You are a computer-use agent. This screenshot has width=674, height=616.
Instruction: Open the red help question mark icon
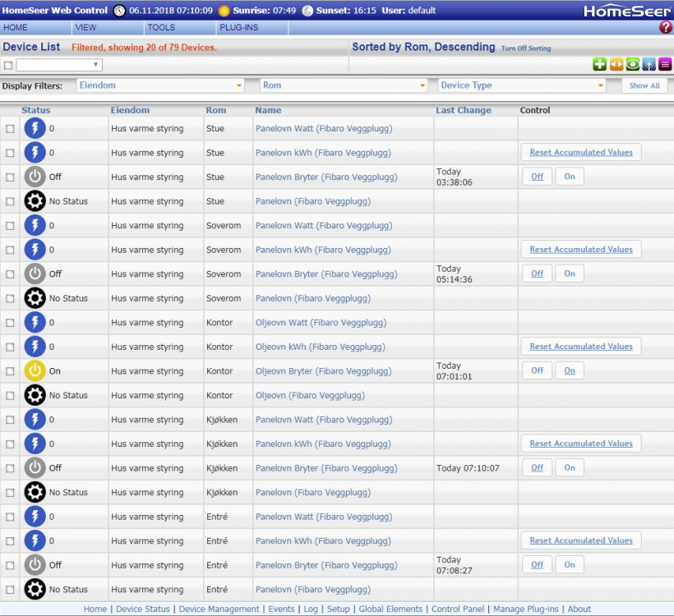[665, 28]
